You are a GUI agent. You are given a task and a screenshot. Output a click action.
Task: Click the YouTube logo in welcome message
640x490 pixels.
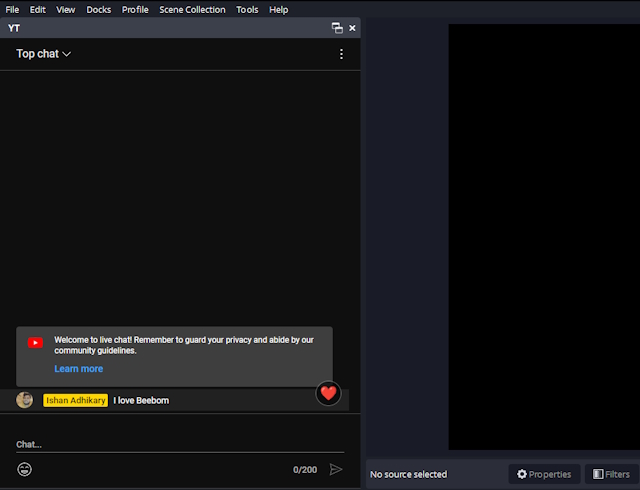36,343
